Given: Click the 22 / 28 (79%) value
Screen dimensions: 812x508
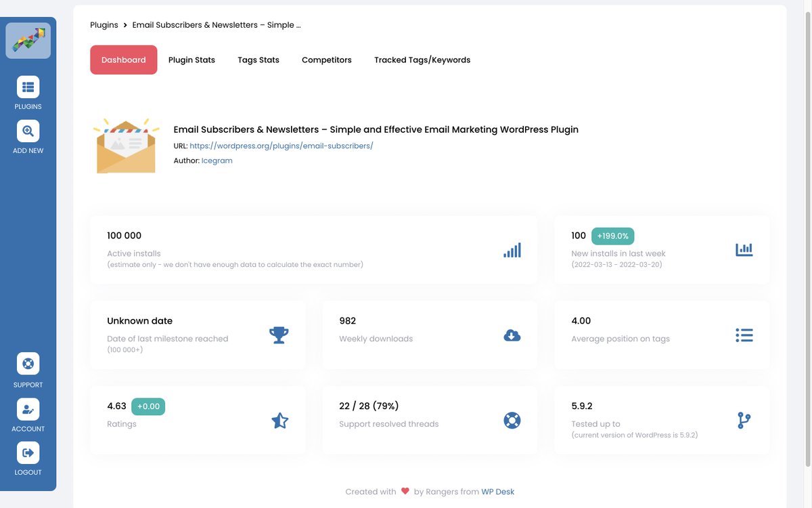Looking at the screenshot, I should [x=369, y=406].
